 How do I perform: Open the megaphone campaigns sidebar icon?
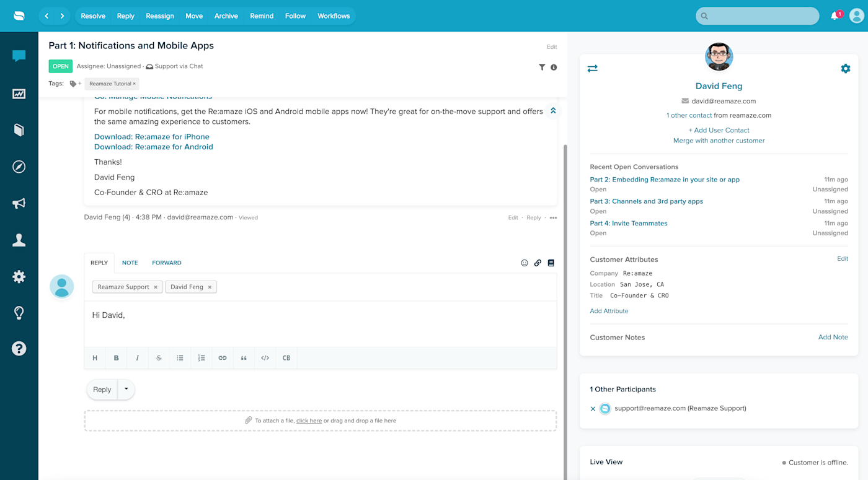point(19,203)
